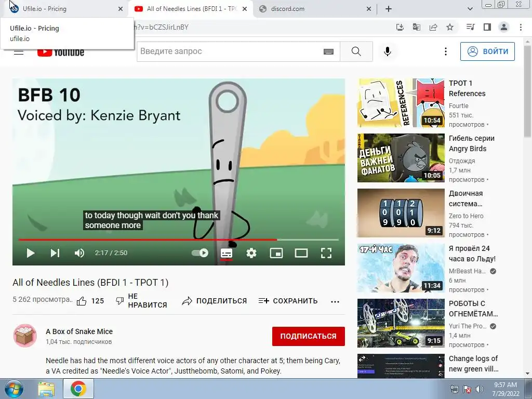Switch to the Ufile.io - Pricing tab
The height and width of the screenshot is (399, 532).
pos(64,9)
